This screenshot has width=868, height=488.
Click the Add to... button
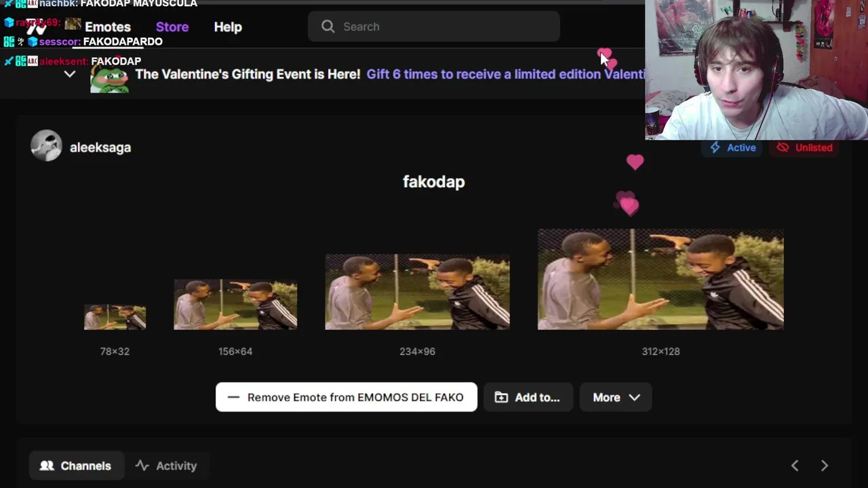pos(528,397)
